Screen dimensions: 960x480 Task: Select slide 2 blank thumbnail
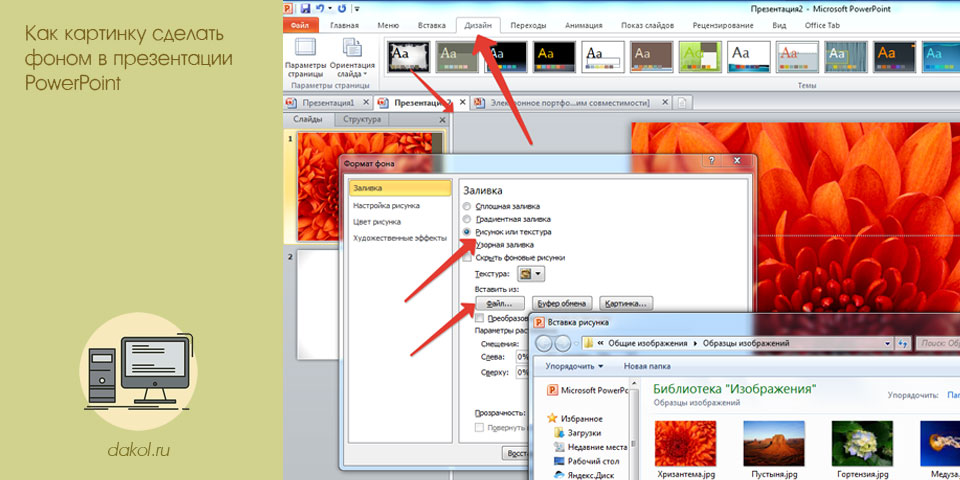pyautogui.click(x=317, y=306)
